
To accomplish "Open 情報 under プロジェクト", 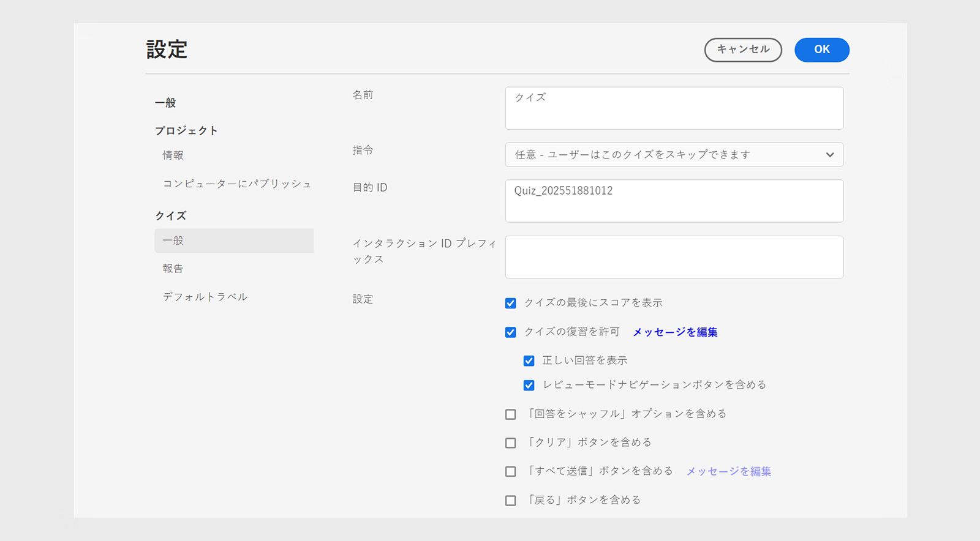I will (173, 155).
